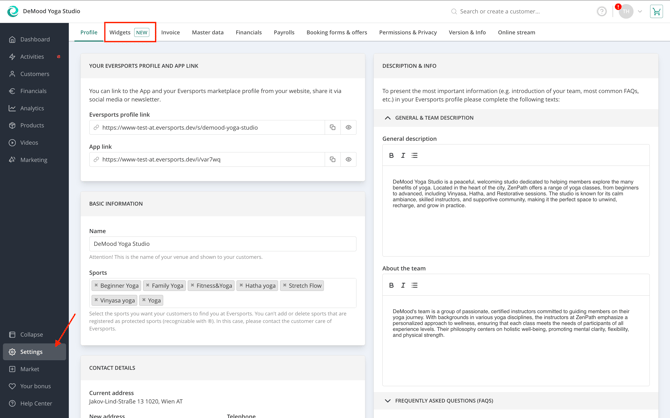Remove the Family Yoga sport tag
The width and height of the screenshot is (670, 418).
(147, 285)
